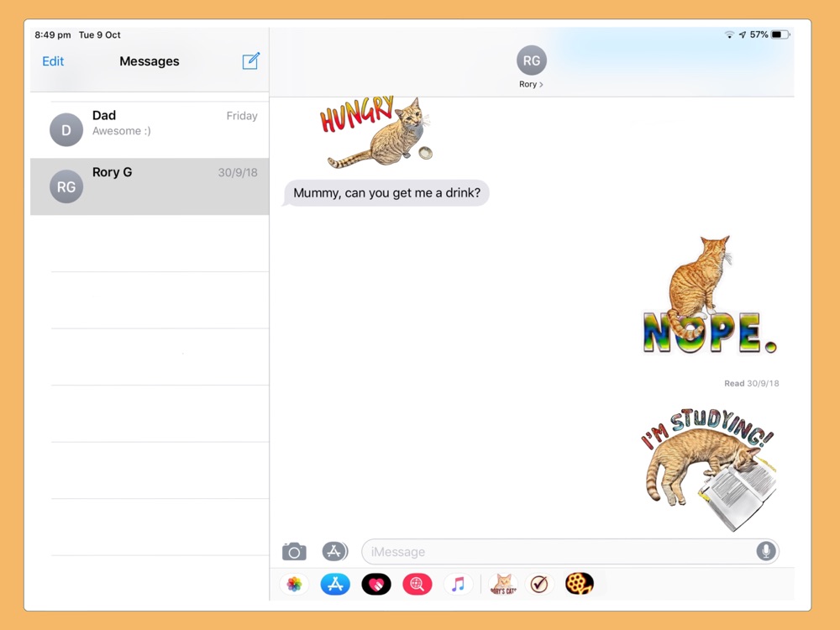
Task: Open the Digital Touch heart icon
Action: pos(376,584)
